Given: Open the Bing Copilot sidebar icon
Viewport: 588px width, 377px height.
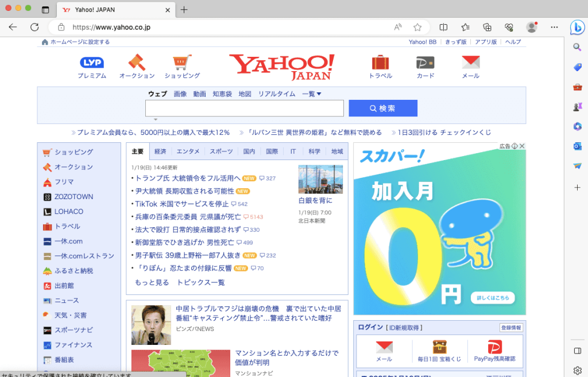Looking at the screenshot, I should coord(578,28).
